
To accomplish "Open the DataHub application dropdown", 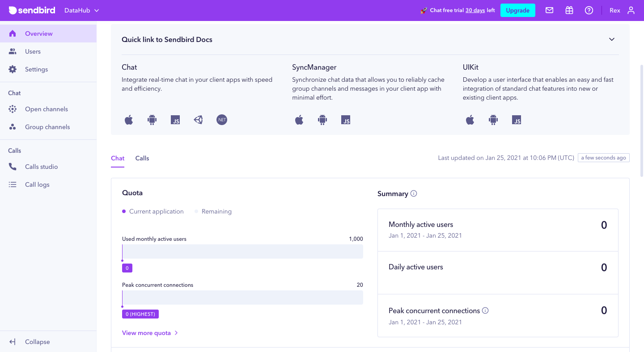I will click(82, 10).
